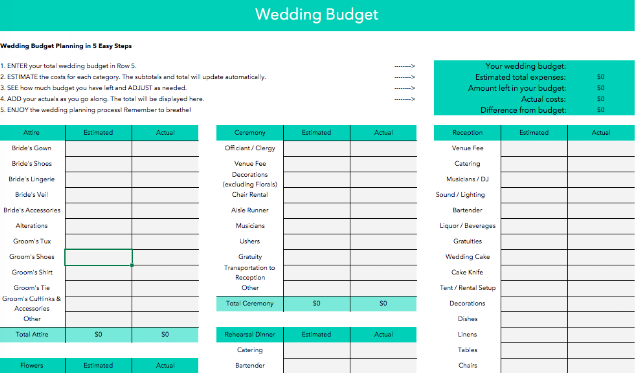Select the Tables actual cell
This screenshot has height=373, width=640.
click(601, 350)
